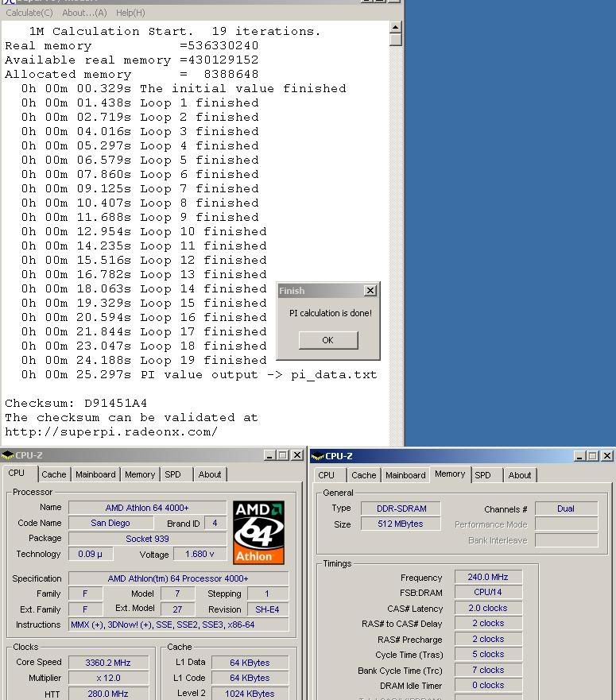The height and width of the screenshot is (700, 616).
Task: Switch to Mainboard tab in right CPU-Z window
Action: point(405,475)
